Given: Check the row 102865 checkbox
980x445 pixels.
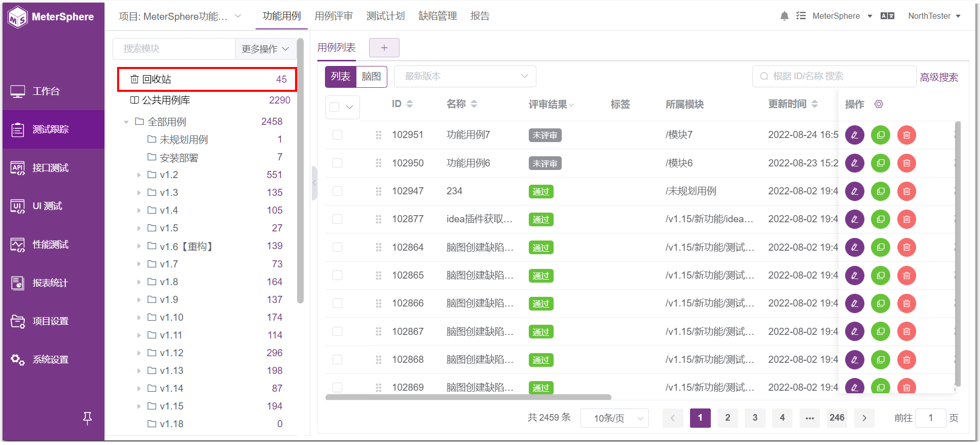Looking at the screenshot, I should [337, 275].
